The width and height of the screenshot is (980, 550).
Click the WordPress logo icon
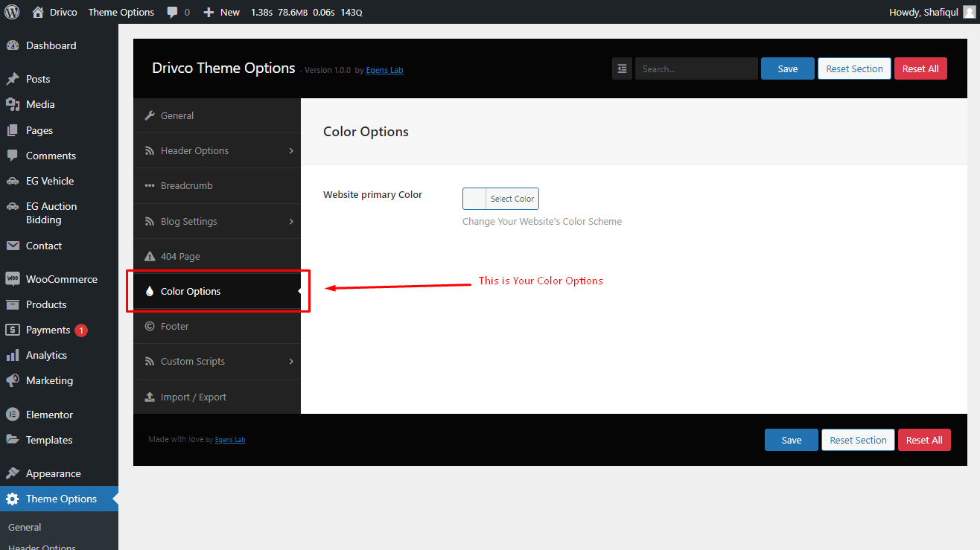pyautogui.click(x=12, y=12)
